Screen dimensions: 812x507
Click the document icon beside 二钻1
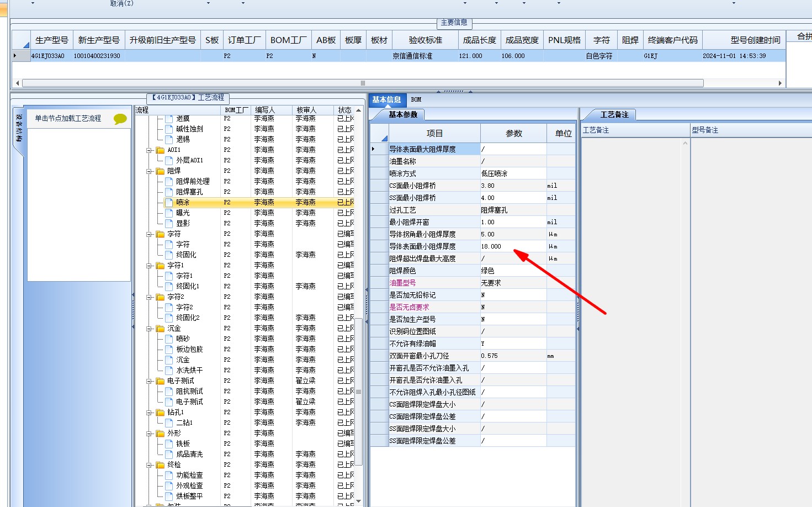(169, 422)
